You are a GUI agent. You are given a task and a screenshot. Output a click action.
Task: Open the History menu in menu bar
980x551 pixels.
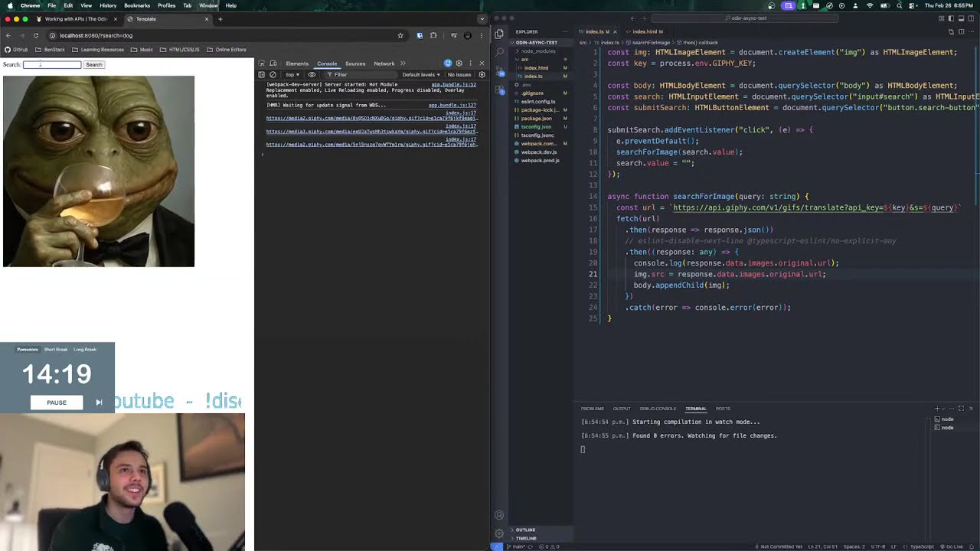tap(108, 5)
